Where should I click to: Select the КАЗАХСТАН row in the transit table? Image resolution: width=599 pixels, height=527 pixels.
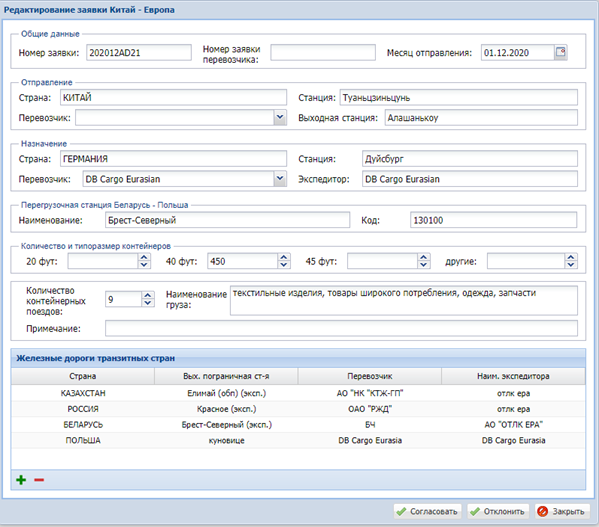pos(298,393)
